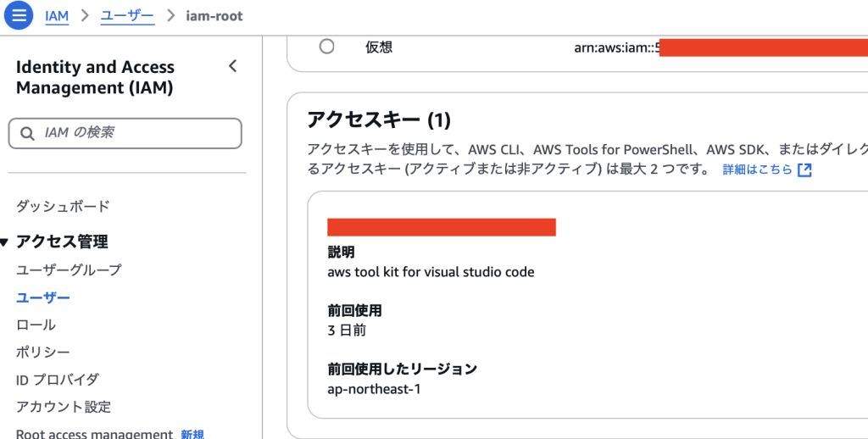Click the external link icon beside 詳細はこちら
Image resolution: width=868 pixels, height=439 pixels.
coord(804,169)
